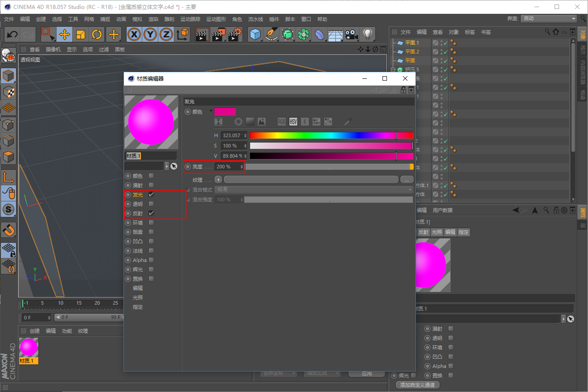The width and height of the screenshot is (588, 392).
Task: Open the 插件 menu
Action: (x=274, y=19)
